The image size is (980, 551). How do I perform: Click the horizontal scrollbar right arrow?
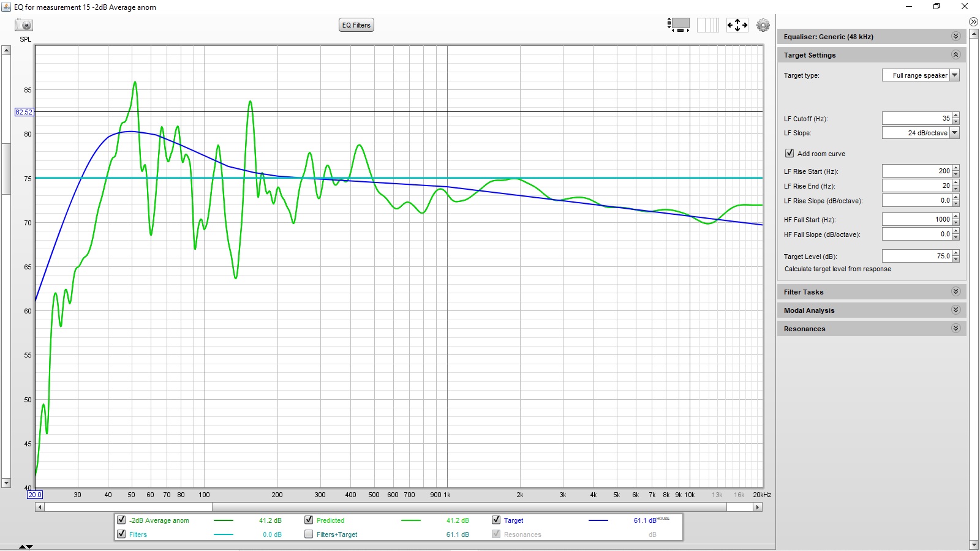click(x=758, y=507)
